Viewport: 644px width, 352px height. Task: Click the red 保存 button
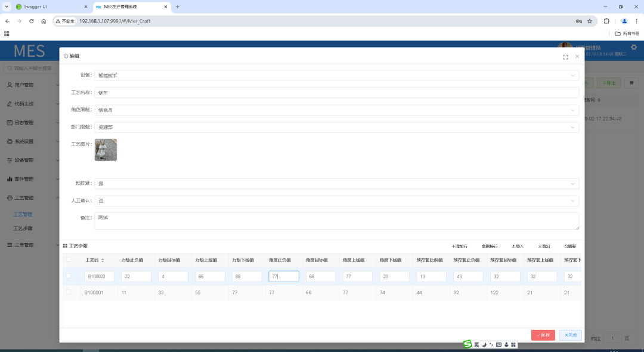pyautogui.click(x=543, y=335)
